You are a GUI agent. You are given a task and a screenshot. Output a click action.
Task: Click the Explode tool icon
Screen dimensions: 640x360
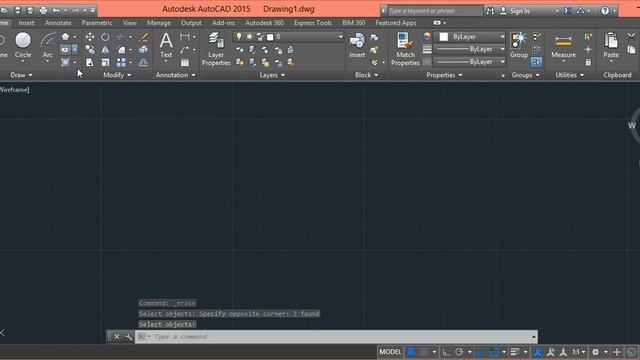(144, 50)
